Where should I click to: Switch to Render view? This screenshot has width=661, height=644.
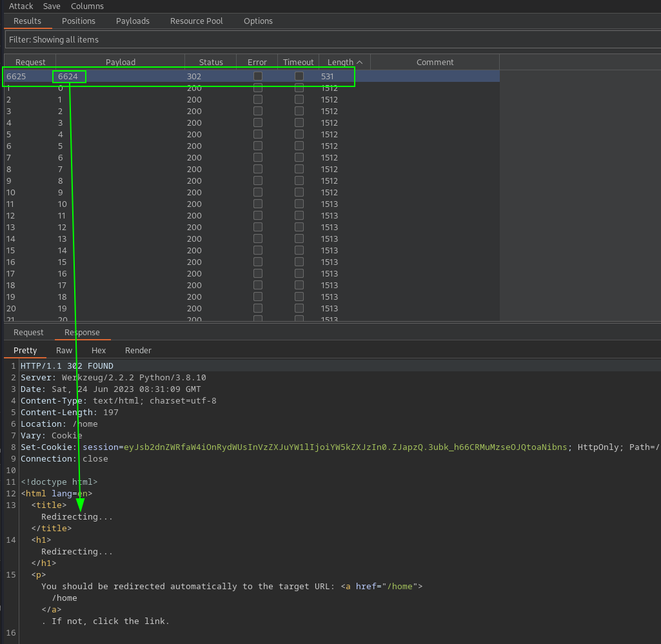pos(138,350)
